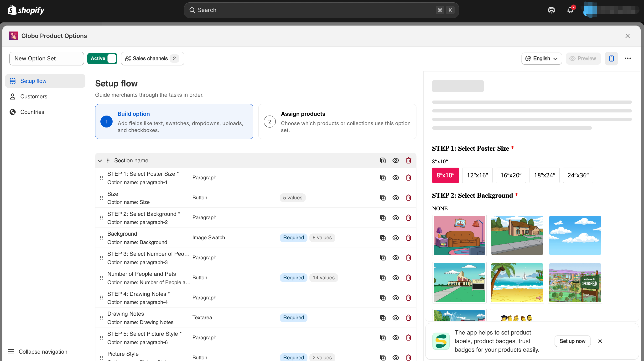Open the English language dropdown
The width and height of the screenshot is (644, 361).
point(541,58)
